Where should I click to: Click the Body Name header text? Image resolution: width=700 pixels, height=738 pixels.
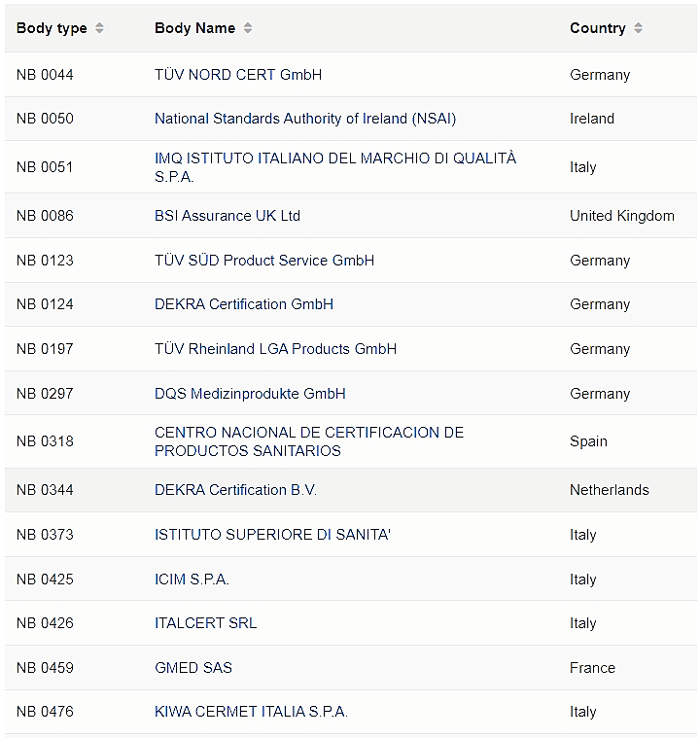(194, 28)
